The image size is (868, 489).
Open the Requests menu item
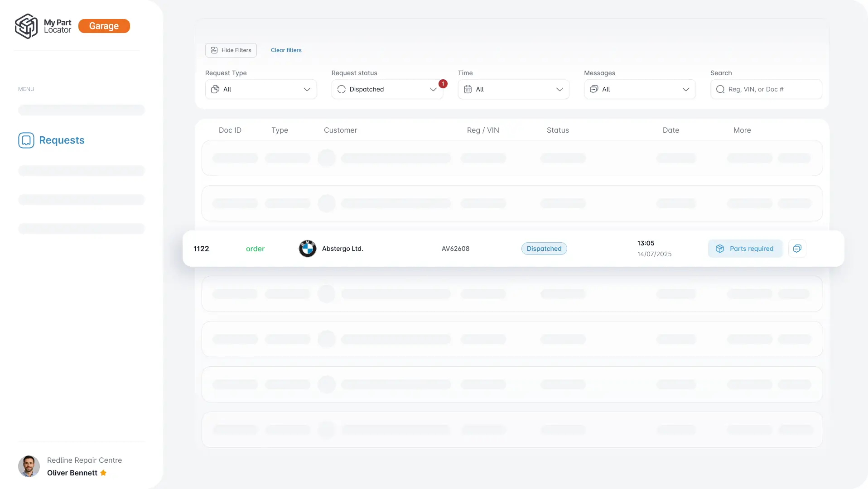coord(62,140)
